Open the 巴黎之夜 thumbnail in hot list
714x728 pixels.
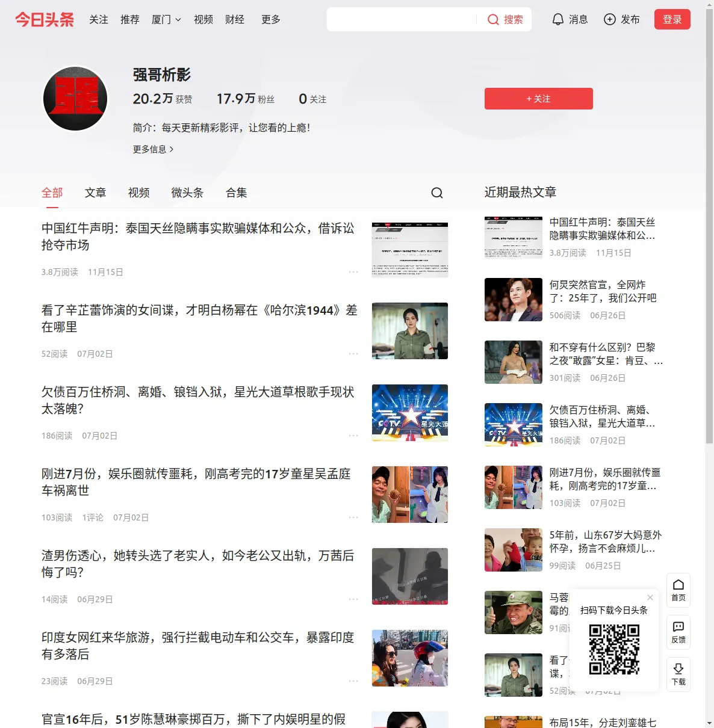coord(514,362)
